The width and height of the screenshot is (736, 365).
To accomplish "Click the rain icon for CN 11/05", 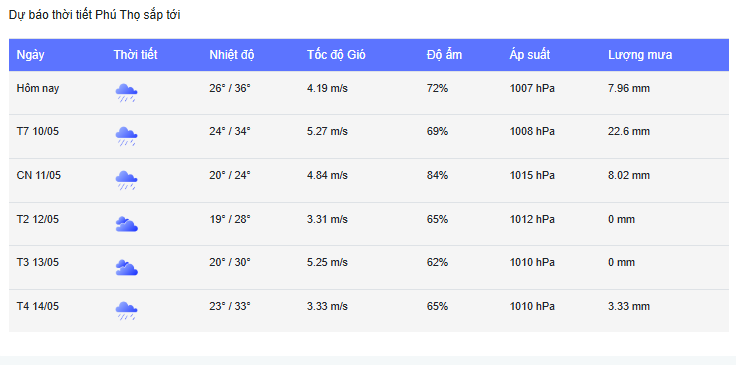I will click(126, 180).
